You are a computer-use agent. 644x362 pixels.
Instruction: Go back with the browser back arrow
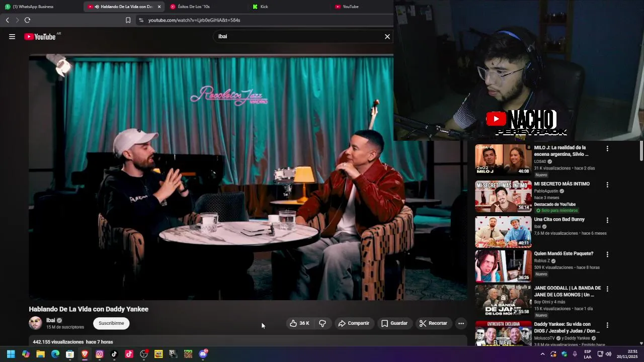pos(8,20)
